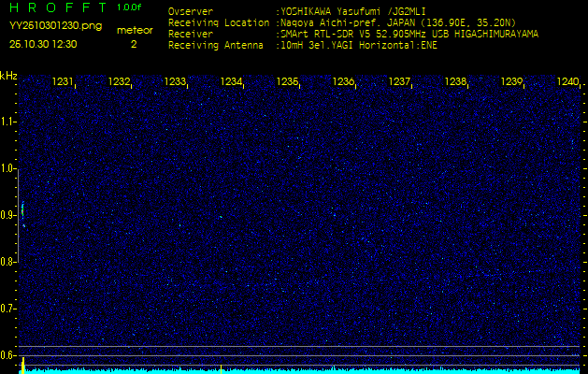The width and height of the screenshot is (588, 374).
Task: Click the 1.0 frequency axis label
Action: (8, 168)
